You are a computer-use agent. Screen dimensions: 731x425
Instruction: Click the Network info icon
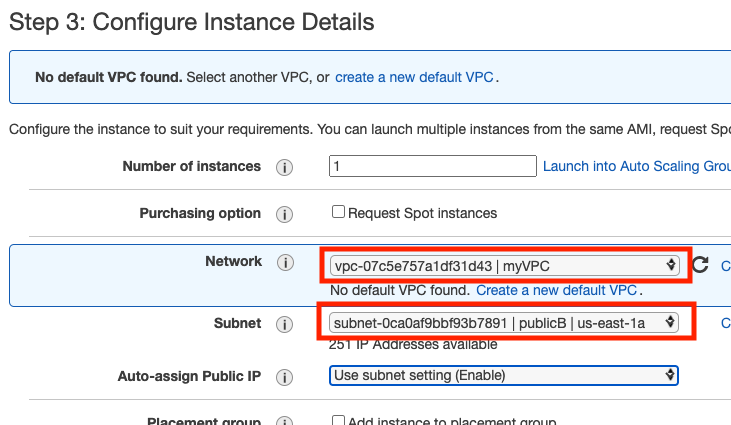coord(284,263)
